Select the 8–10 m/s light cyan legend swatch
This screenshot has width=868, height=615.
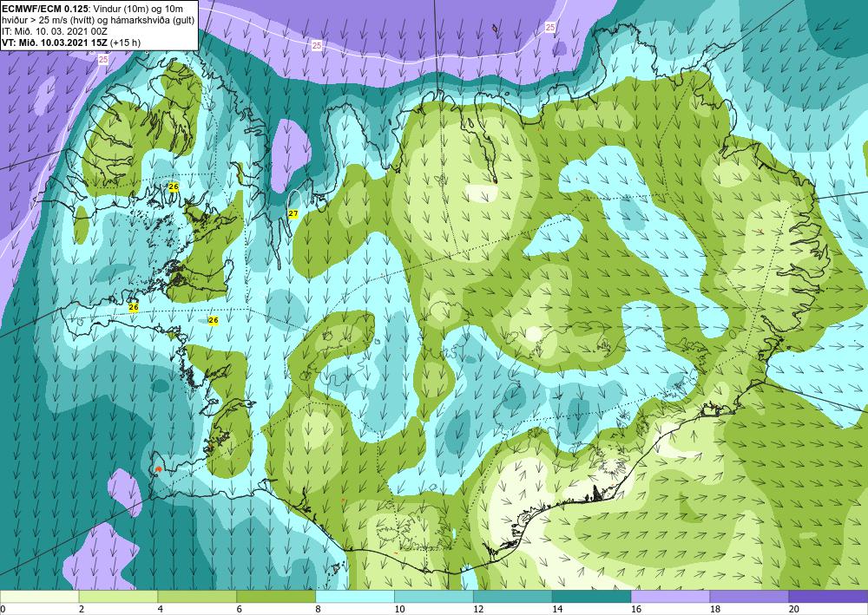(355, 597)
